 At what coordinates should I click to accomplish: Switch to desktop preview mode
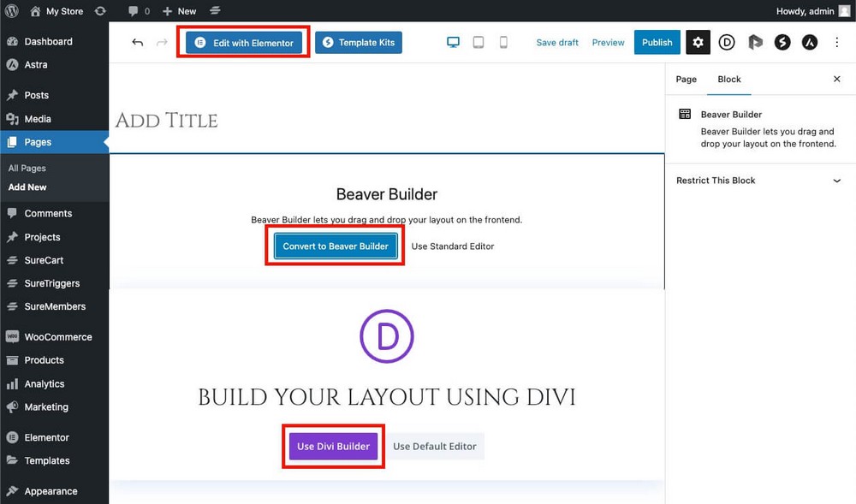(453, 43)
